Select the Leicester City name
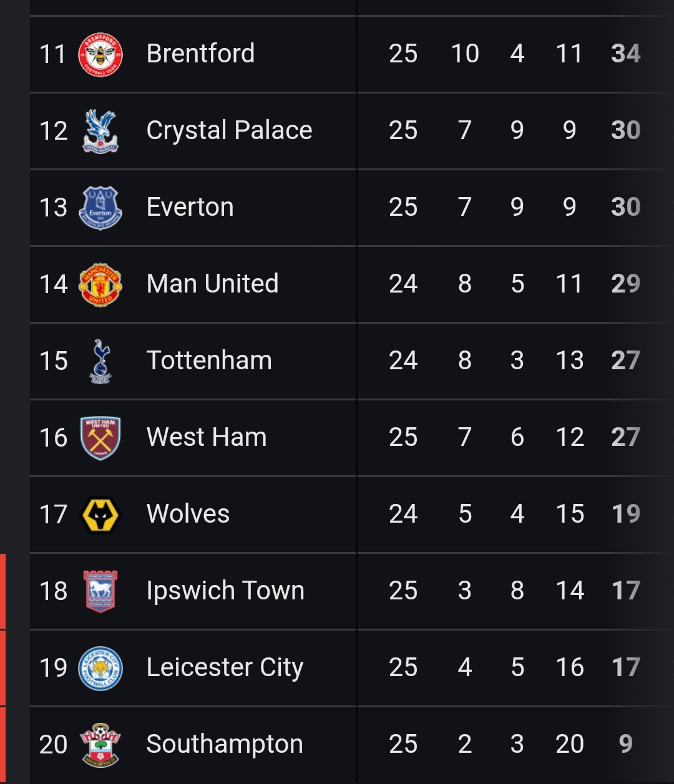This screenshot has width=674, height=784. [225, 667]
